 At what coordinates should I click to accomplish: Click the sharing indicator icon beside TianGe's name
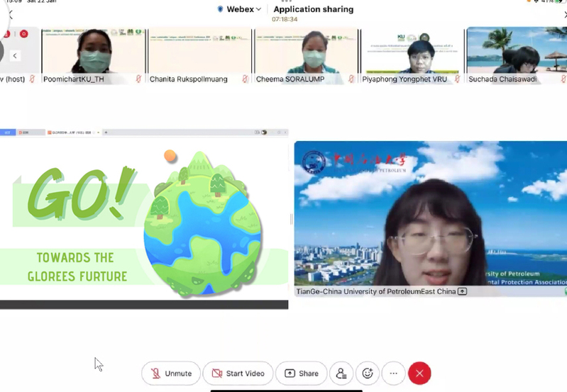[x=462, y=291]
